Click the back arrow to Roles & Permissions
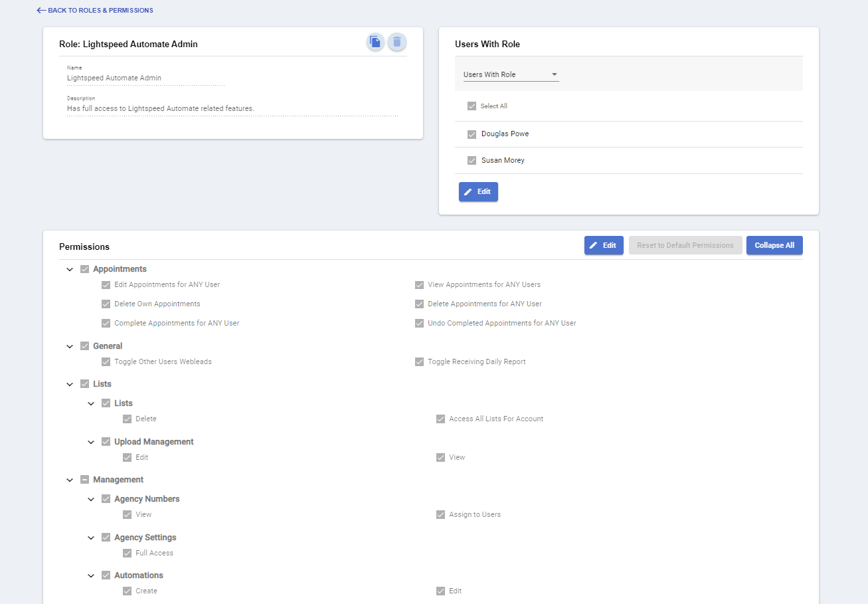This screenshot has height=604, width=868. pyautogui.click(x=41, y=11)
